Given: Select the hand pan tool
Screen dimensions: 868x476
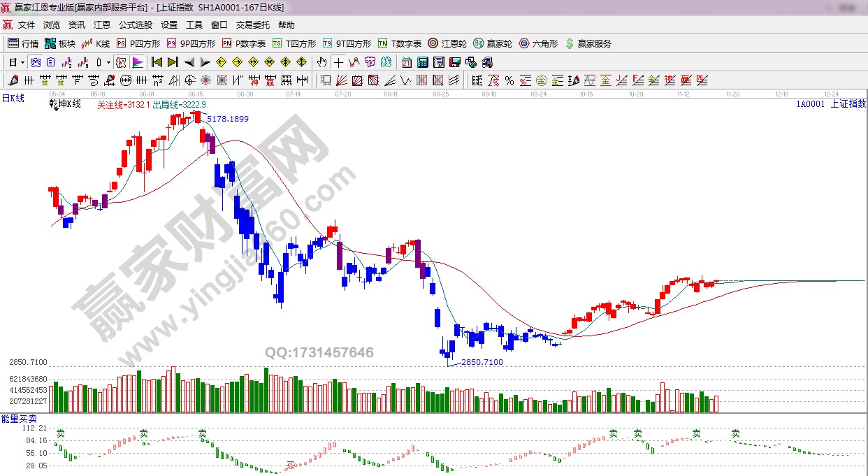Looking at the screenshot, I should (x=321, y=62).
